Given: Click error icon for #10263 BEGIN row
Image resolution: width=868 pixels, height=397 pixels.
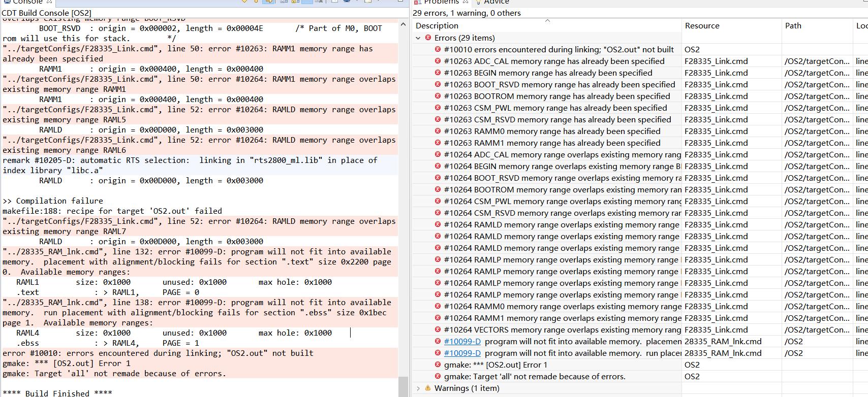Looking at the screenshot, I should point(438,73).
